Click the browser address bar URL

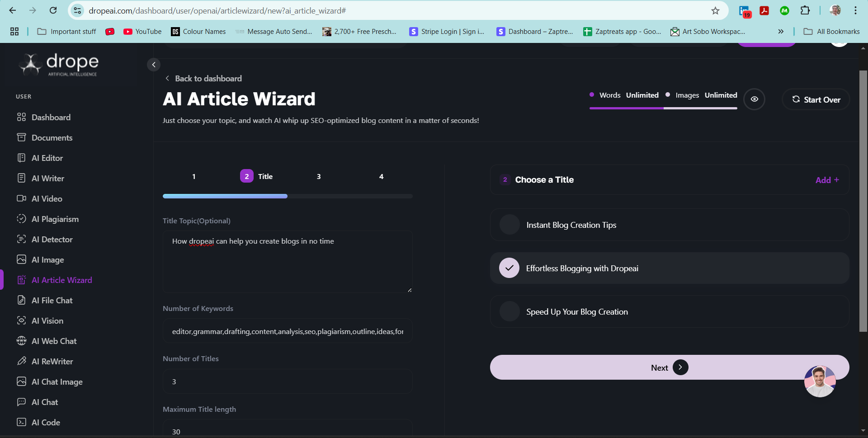[x=217, y=10]
